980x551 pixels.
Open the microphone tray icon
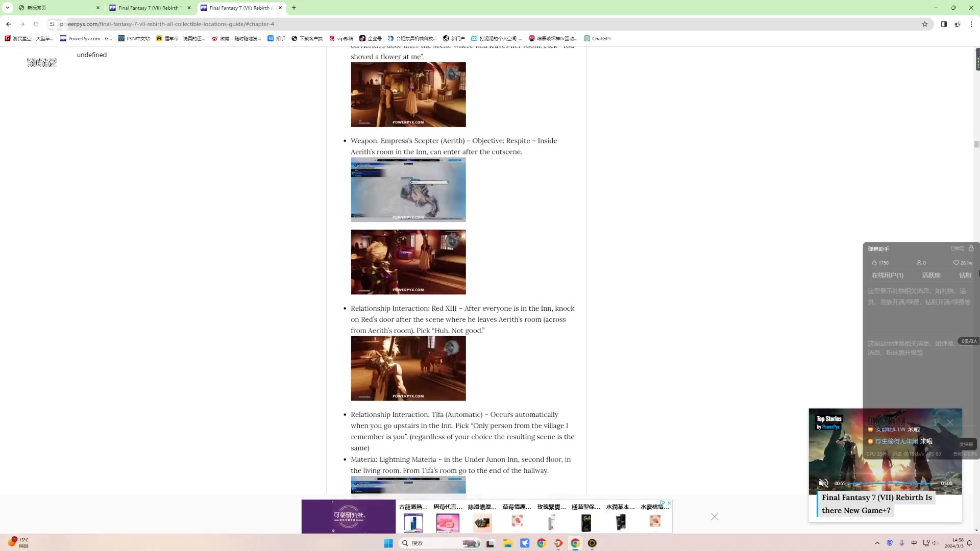click(x=902, y=543)
